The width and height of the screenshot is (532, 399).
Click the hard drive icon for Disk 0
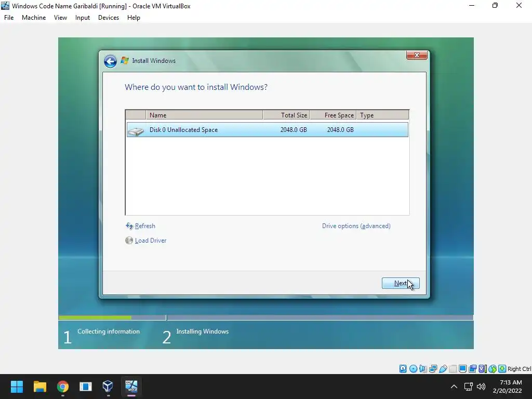(x=136, y=130)
